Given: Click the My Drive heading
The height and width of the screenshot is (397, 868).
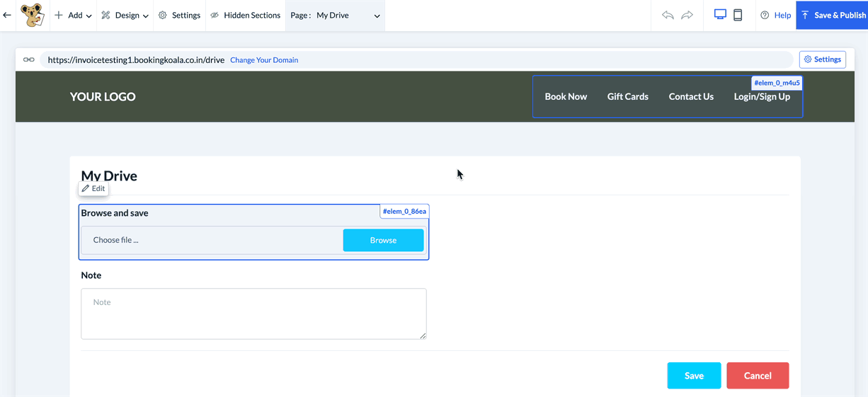Looking at the screenshot, I should pyautogui.click(x=109, y=176).
